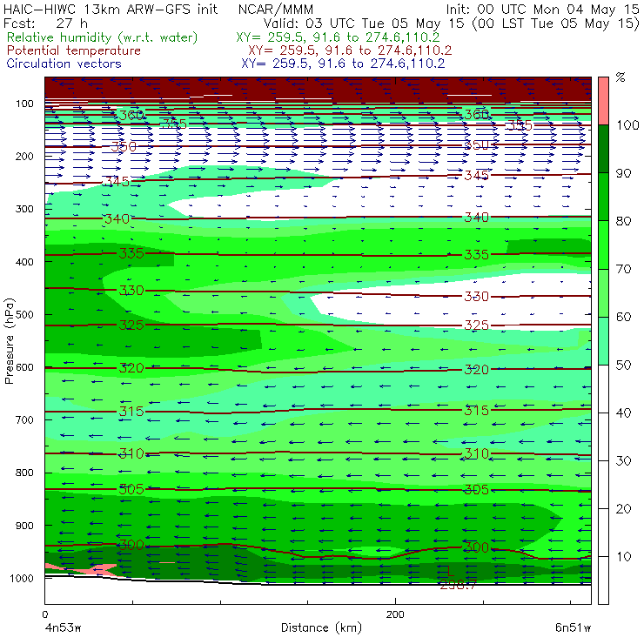
Task: Click the '4n53w' start coordinate label
Action: pos(63,628)
